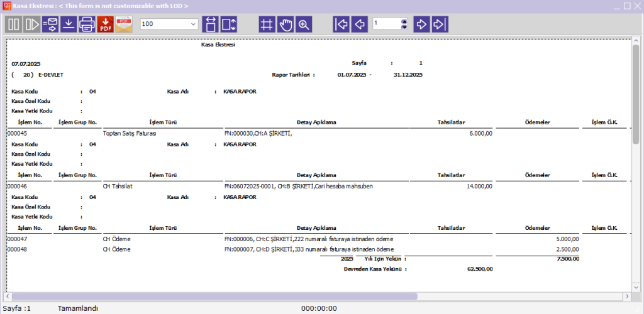Image resolution: width=644 pixels, height=314 pixels.
Task: Click the horizontal scrollbar right arrow
Action: (x=627, y=296)
